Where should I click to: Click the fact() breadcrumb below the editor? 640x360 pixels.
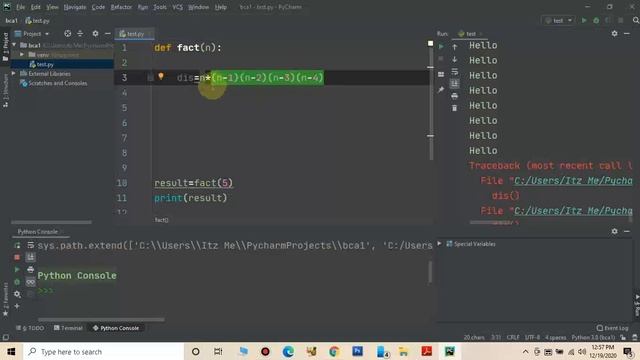point(161,220)
